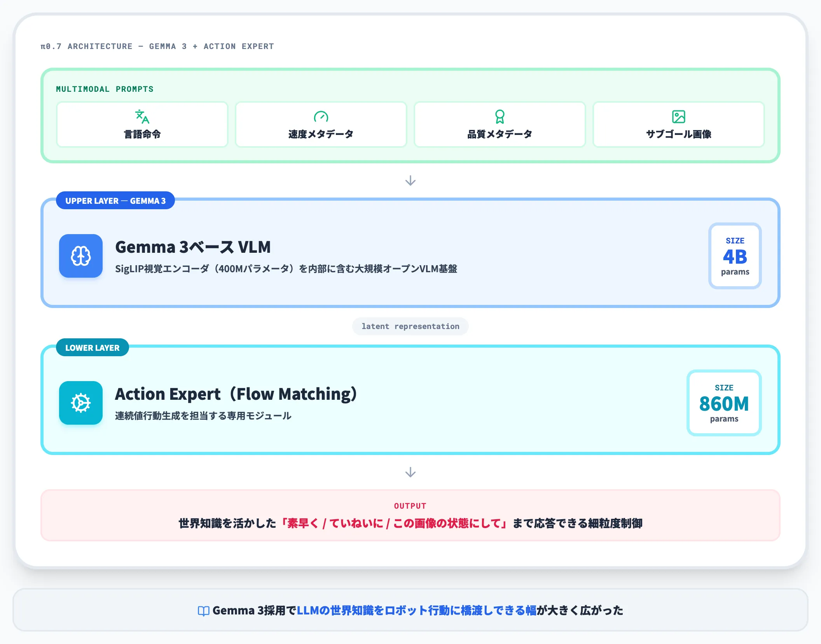Click the blue brain icon for Gemma 3 VLM

81,256
